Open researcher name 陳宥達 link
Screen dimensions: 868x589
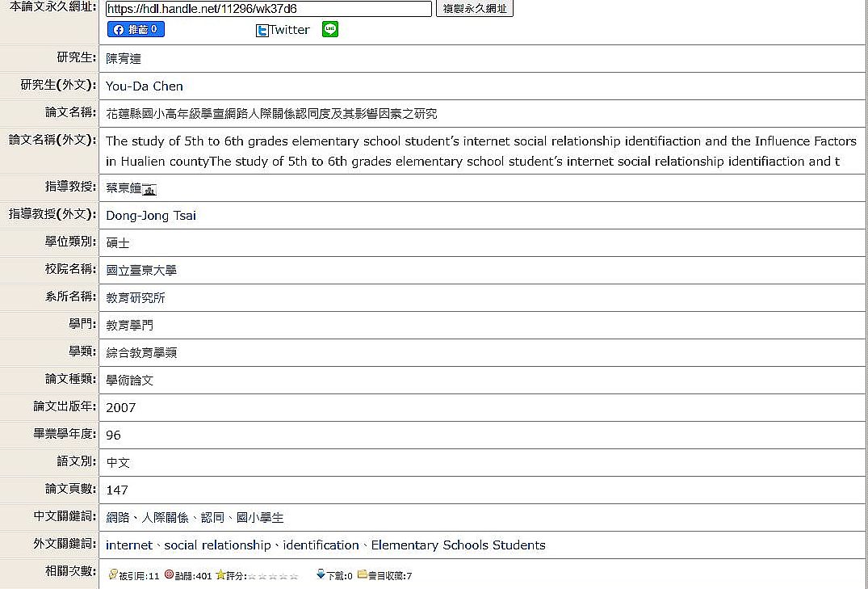tap(124, 59)
